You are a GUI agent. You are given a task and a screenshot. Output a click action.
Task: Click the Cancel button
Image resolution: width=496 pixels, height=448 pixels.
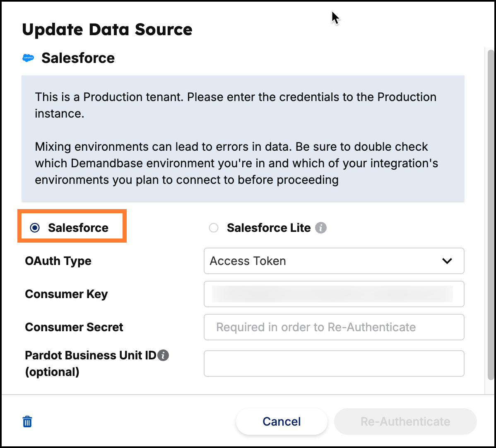(282, 422)
